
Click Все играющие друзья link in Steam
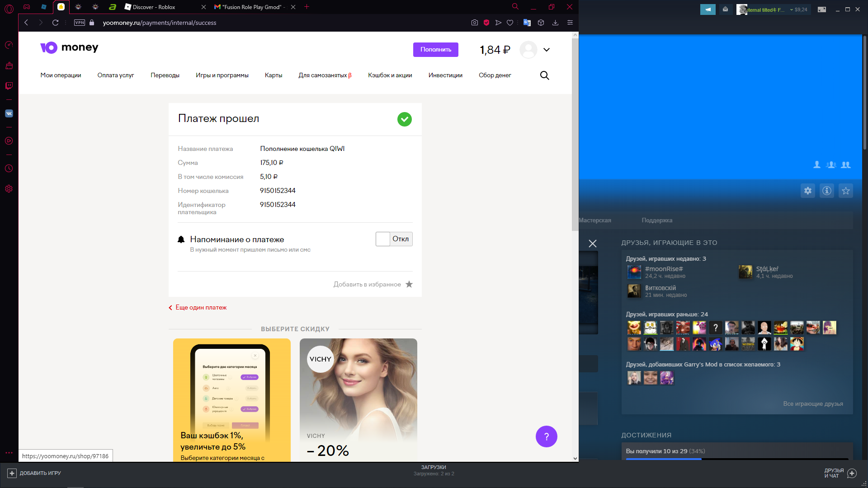click(x=813, y=404)
